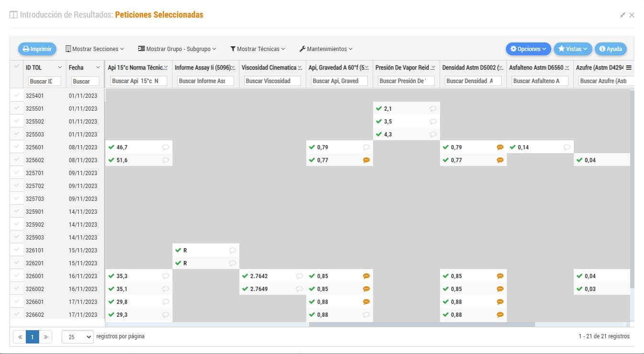This screenshot has height=354, width=644.
Task: Click comment icon next to 2,1 vapor pressure
Action: (x=433, y=109)
